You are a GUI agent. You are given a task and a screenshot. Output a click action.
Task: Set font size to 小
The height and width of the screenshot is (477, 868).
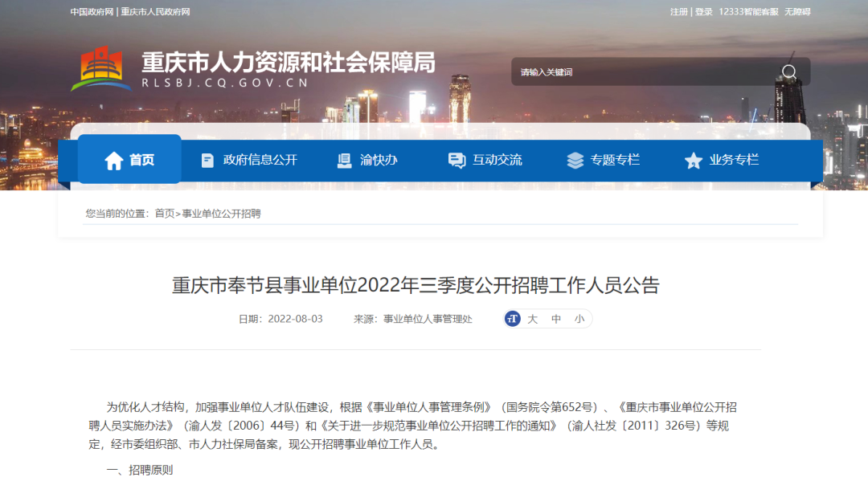579,319
